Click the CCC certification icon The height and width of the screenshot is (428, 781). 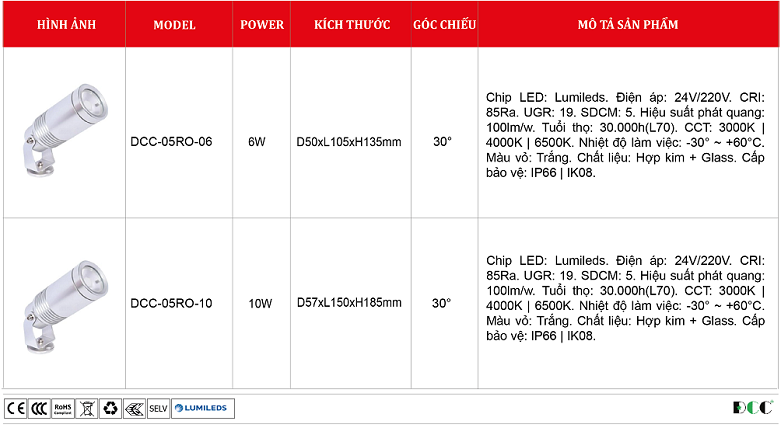click(x=39, y=408)
